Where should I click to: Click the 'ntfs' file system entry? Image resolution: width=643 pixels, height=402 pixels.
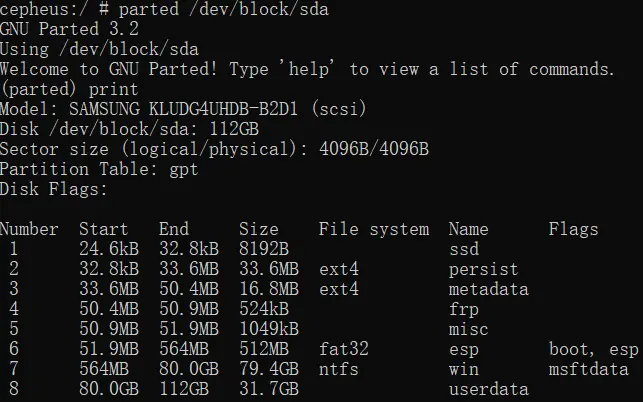(x=339, y=370)
